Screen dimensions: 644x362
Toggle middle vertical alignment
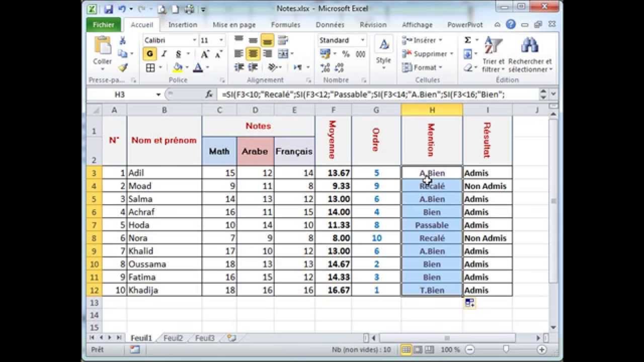253,40
